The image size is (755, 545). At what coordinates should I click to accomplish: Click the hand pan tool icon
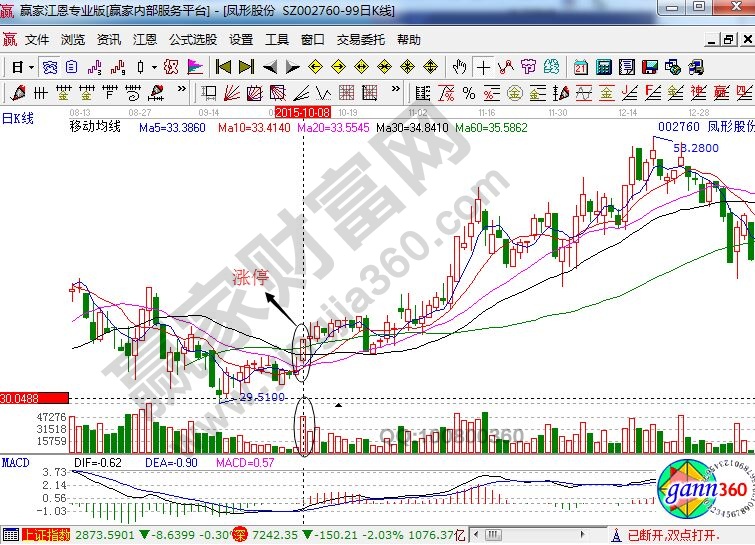(459, 67)
